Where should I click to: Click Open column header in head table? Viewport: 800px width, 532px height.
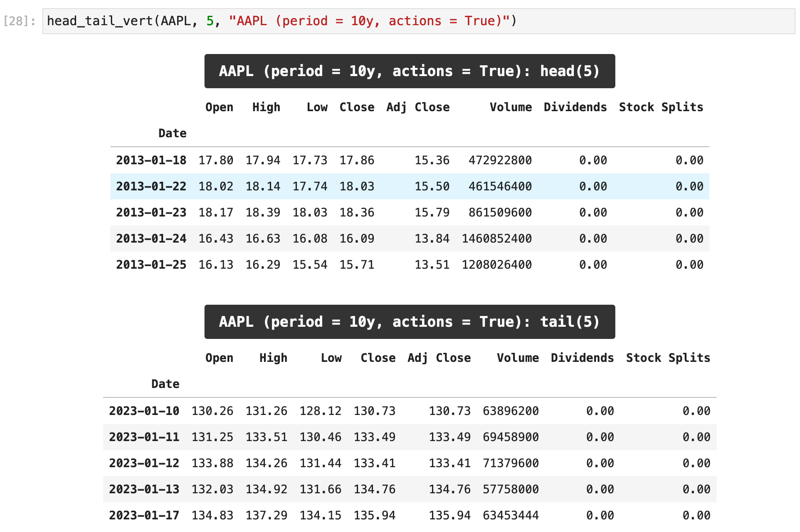coord(219,107)
